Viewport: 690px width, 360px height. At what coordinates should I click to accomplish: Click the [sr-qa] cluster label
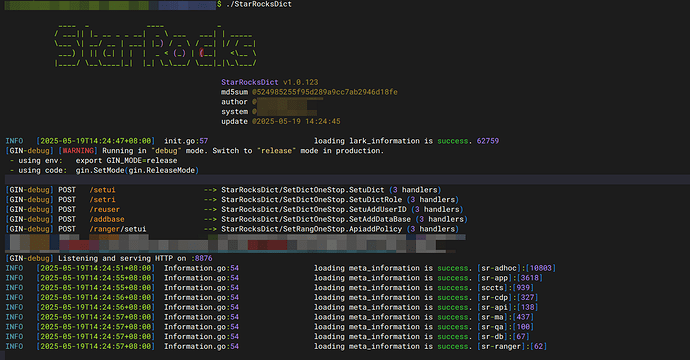pyautogui.click(x=492, y=327)
